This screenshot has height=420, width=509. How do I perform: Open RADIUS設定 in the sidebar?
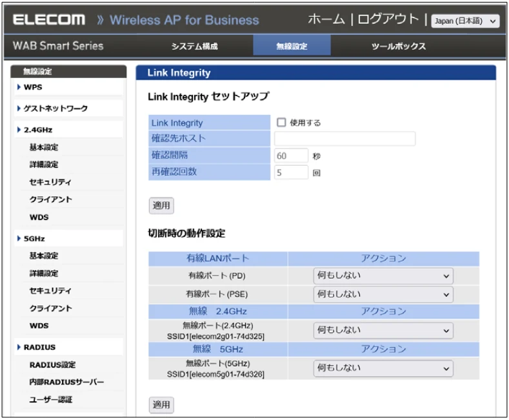click(x=53, y=365)
